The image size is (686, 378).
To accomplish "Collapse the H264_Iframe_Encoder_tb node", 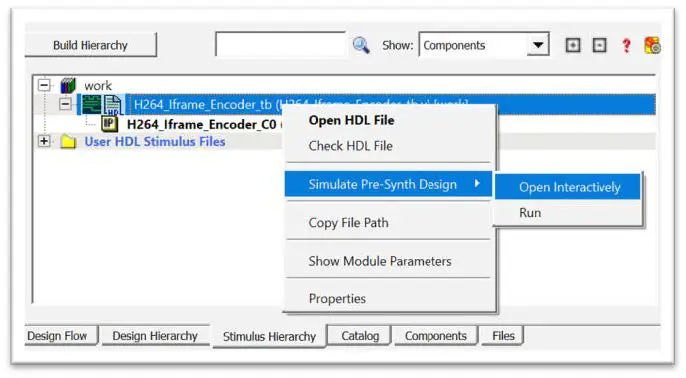I will pos(65,104).
